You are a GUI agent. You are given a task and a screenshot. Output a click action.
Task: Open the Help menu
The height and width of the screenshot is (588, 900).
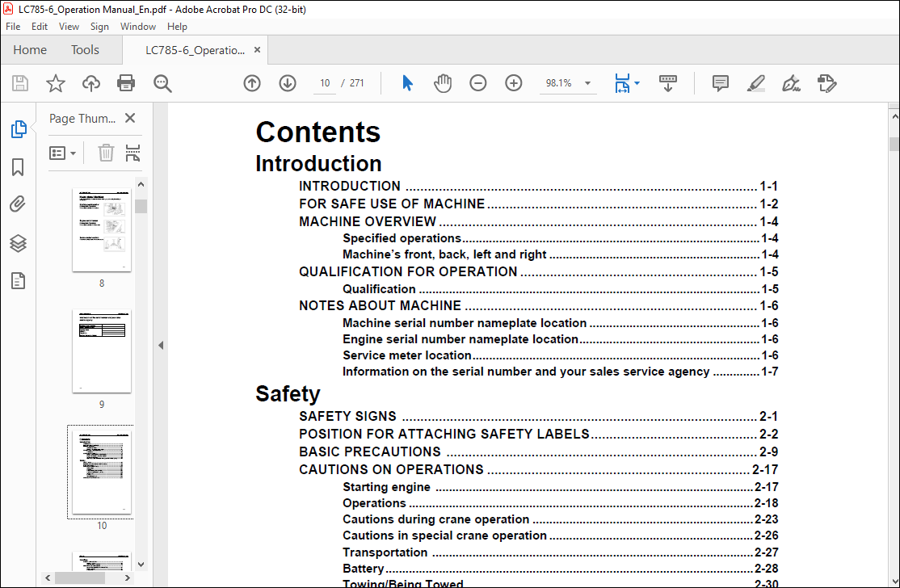pos(177,27)
